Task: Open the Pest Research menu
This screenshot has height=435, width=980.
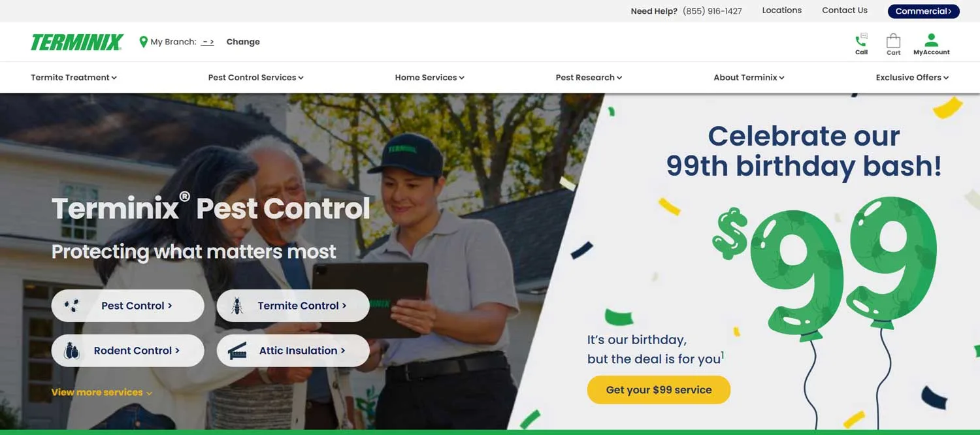Action: pos(589,77)
